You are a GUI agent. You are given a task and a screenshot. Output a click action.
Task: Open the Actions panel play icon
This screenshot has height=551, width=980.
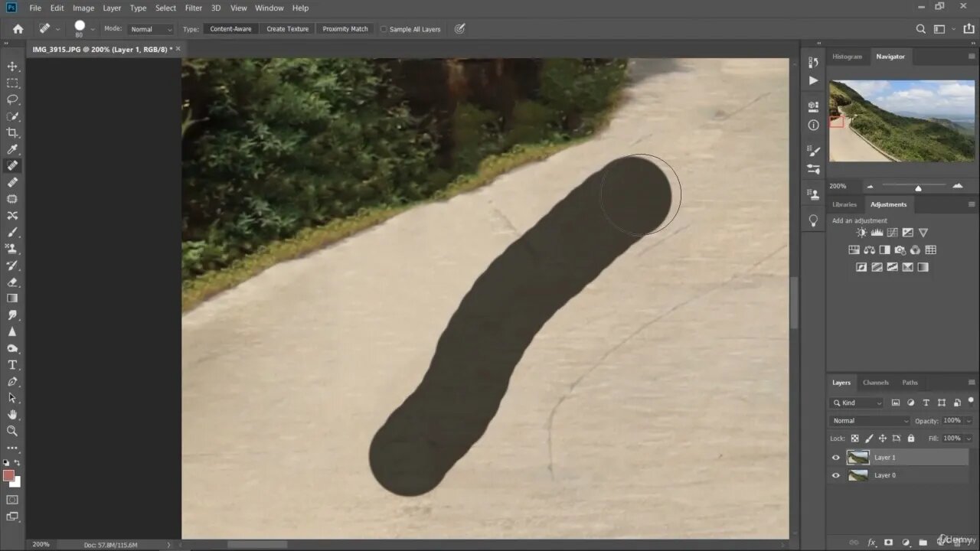813,80
